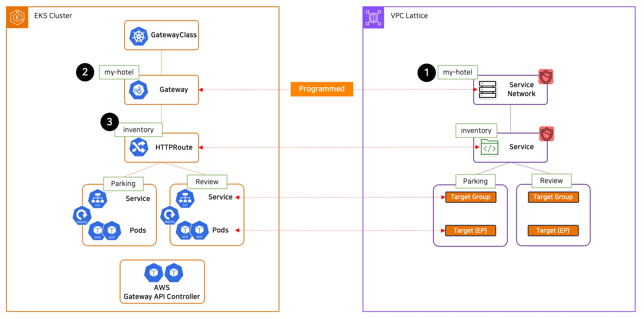Screen dimensions: 644x319
Task: Select the Service Network server icon
Action: 487,90
